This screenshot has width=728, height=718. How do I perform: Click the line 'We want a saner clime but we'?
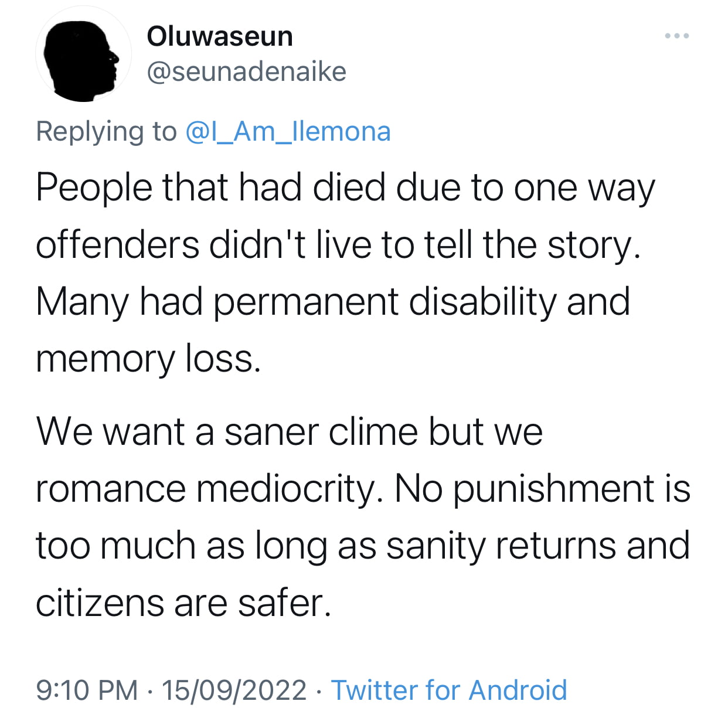point(290,432)
